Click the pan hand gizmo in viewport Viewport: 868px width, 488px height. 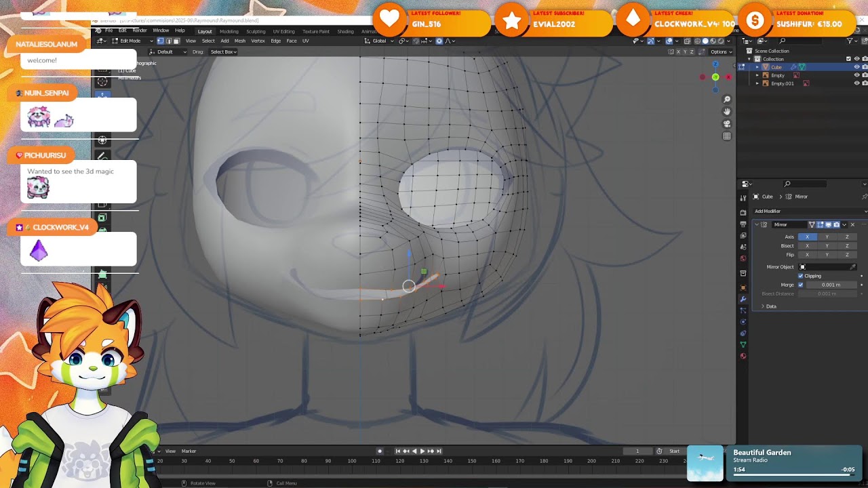(x=727, y=112)
